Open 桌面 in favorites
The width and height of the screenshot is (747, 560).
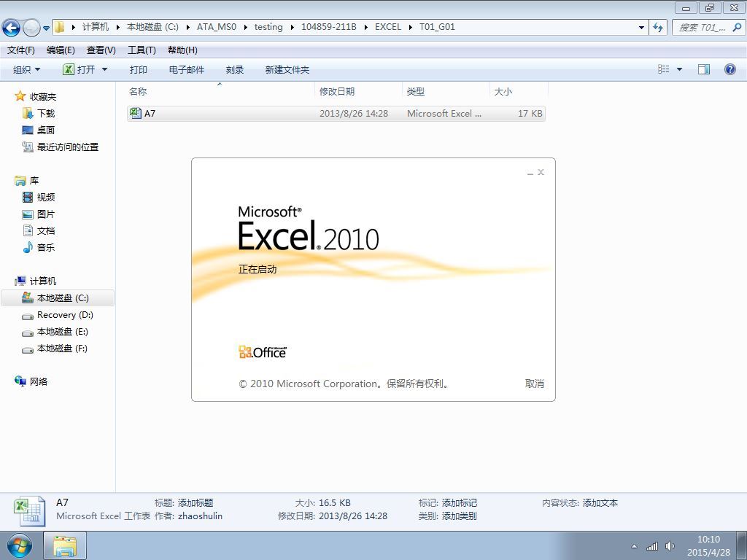click(46, 130)
